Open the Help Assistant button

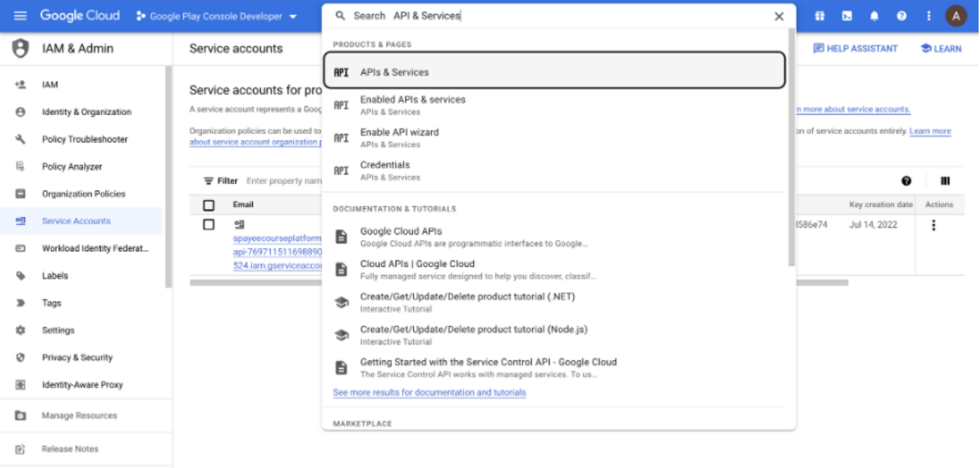click(855, 49)
